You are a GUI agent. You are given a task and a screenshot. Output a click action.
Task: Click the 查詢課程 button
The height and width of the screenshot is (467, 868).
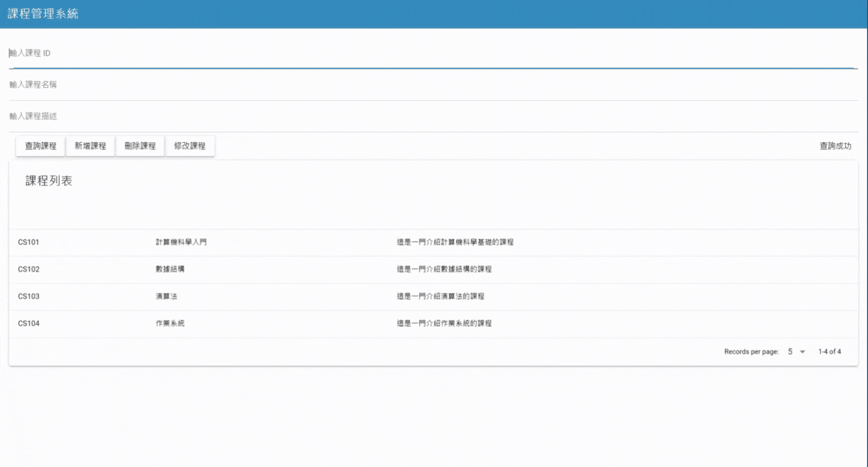[x=40, y=146]
